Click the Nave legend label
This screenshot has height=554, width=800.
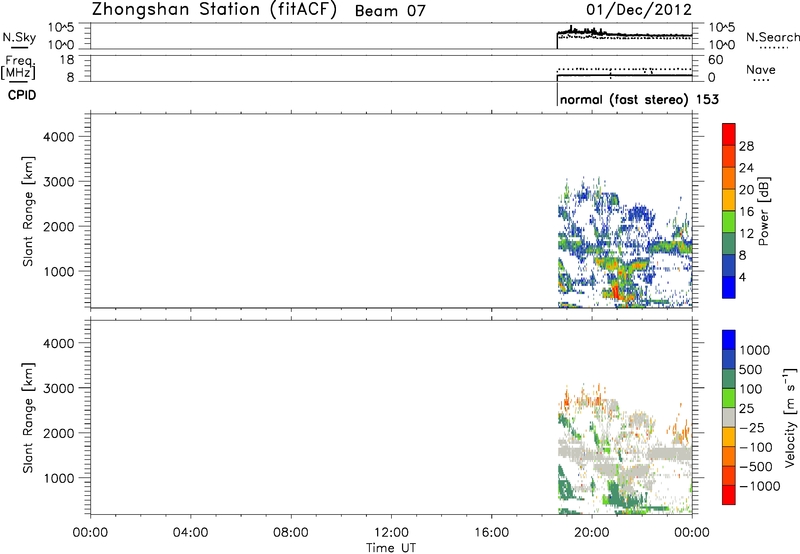(761, 69)
